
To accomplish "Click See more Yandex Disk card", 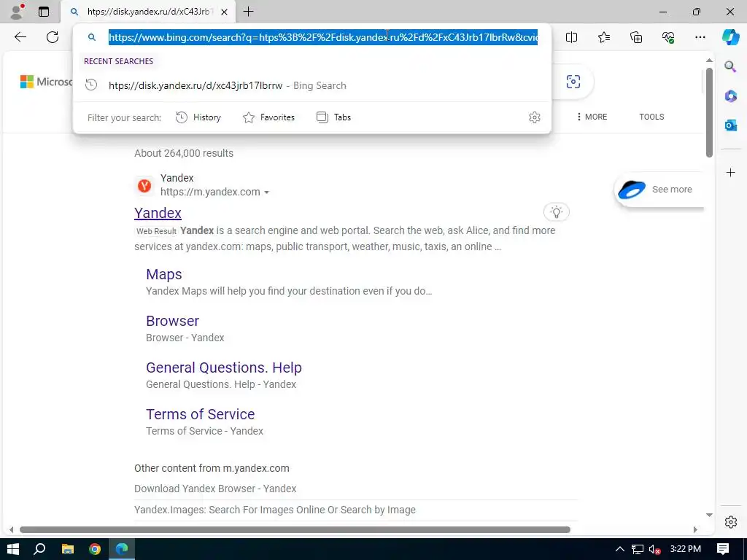I will 659,190.
